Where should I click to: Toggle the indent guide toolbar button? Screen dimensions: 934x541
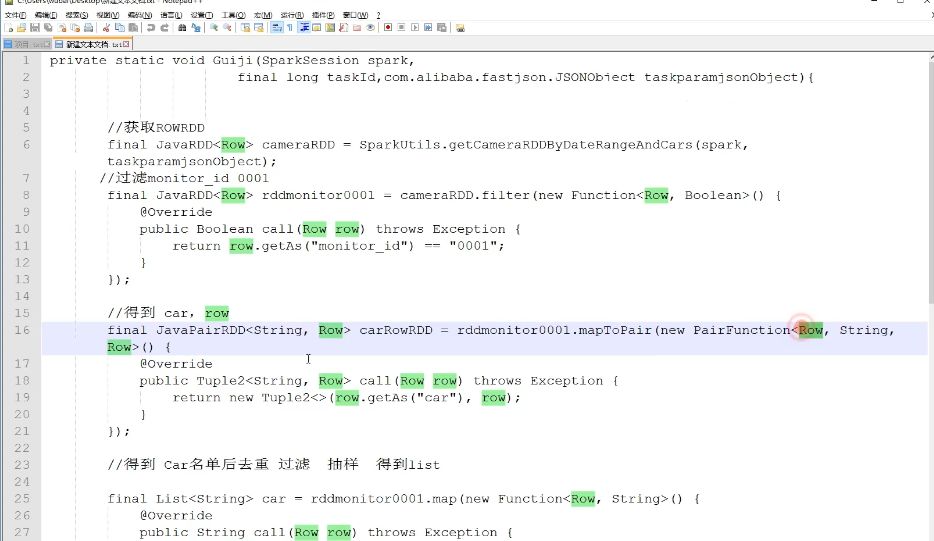[x=304, y=28]
